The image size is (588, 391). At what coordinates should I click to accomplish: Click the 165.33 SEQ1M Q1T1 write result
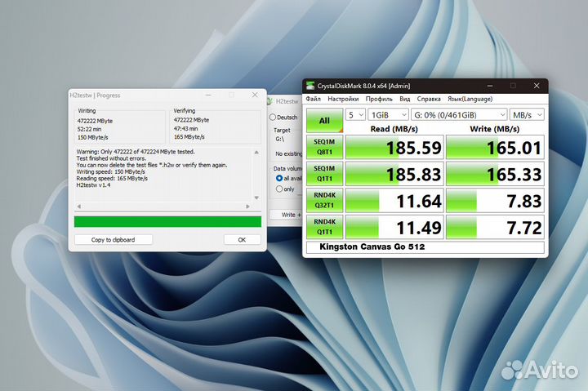[495, 174]
